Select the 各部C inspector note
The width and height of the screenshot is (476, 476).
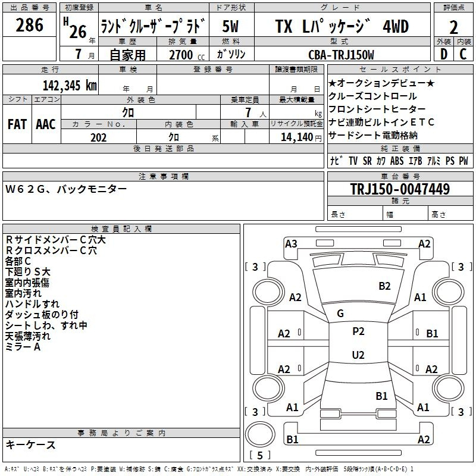pyautogui.click(x=18, y=261)
